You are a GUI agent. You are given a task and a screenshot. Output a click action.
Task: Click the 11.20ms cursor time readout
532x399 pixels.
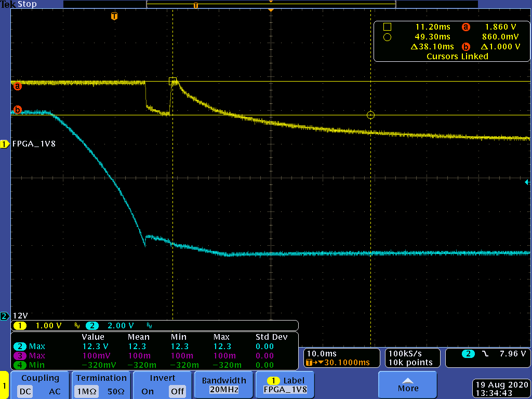pyautogui.click(x=433, y=27)
